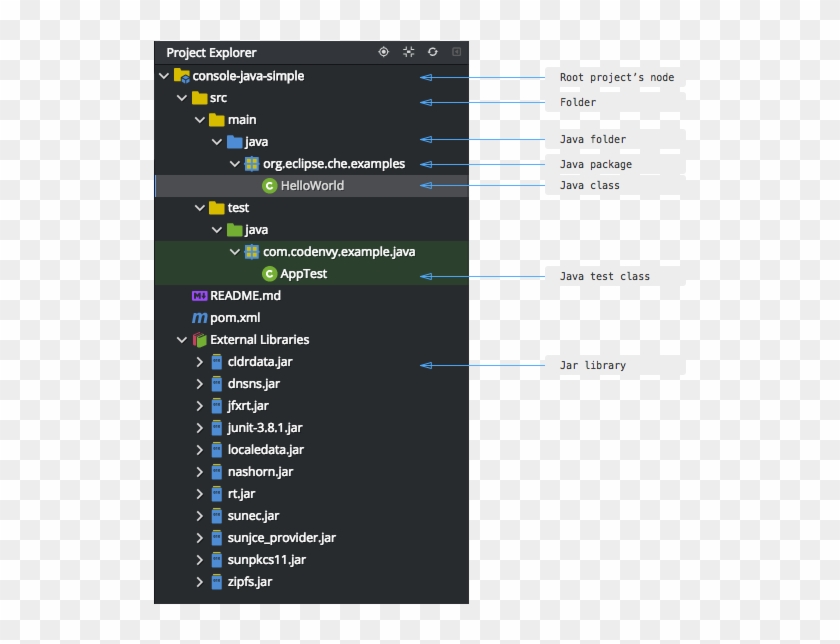This screenshot has height=644, width=840.
Task: Click the sunec.jar file icon
Action: (216, 516)
